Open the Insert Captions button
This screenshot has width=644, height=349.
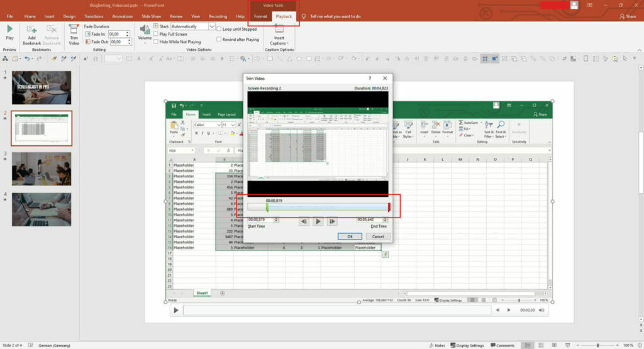click(279, 35)
